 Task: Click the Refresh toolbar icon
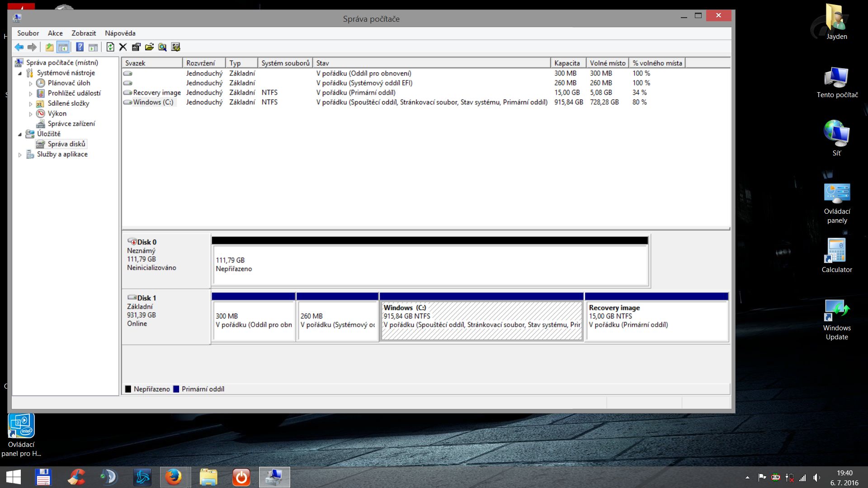pyautogui.click(x=110, y=47)
